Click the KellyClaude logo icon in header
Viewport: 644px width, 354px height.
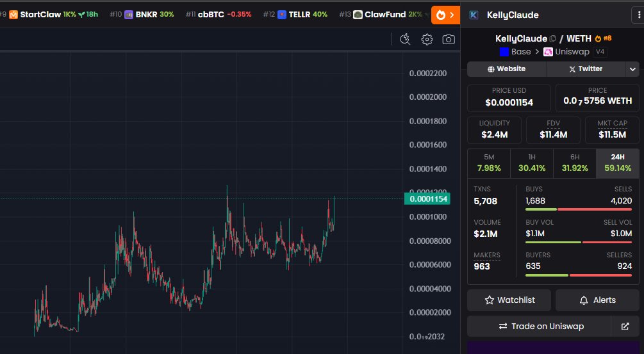474,15
